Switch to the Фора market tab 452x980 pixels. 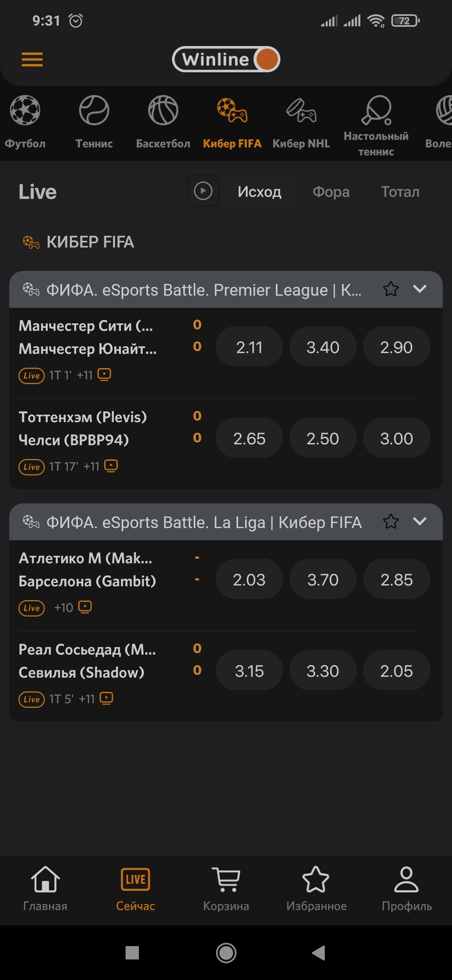[x=331, y=192]
